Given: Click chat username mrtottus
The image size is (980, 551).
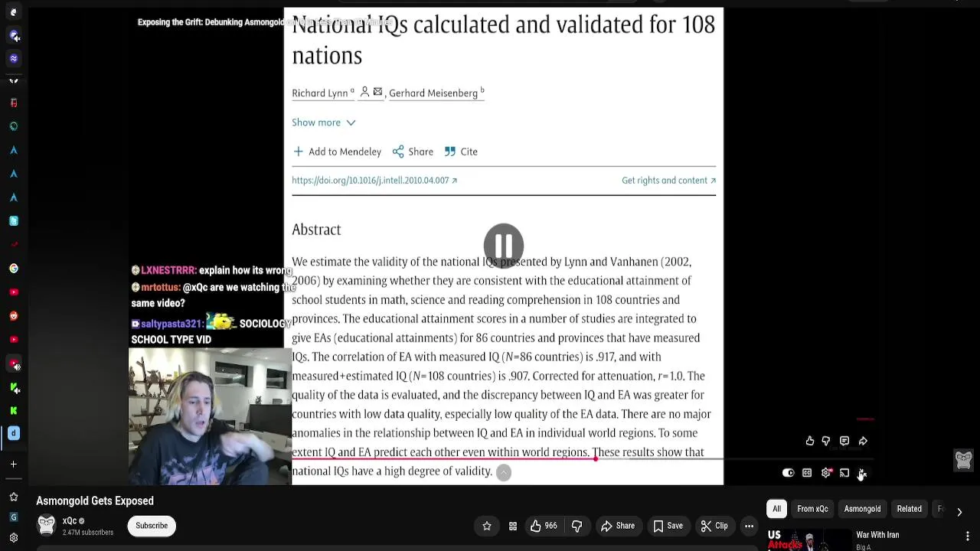Looking at the screenshot, I should [x=161, y=287].
